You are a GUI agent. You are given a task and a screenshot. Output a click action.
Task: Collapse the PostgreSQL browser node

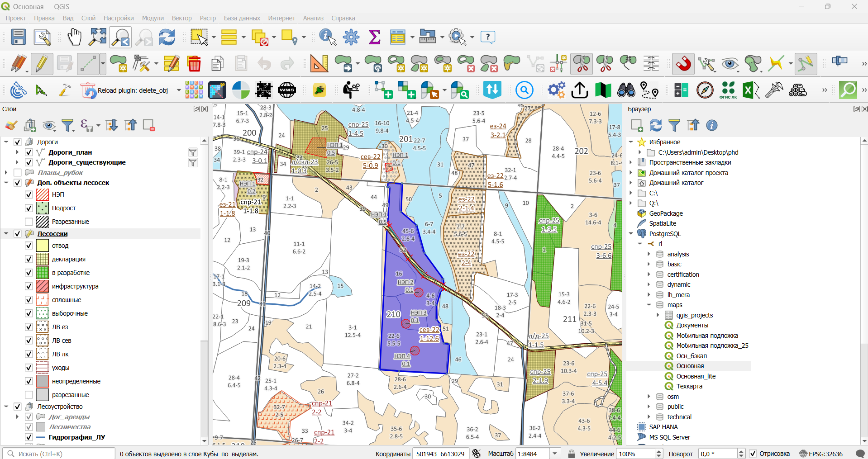click(x=631, y=234)
